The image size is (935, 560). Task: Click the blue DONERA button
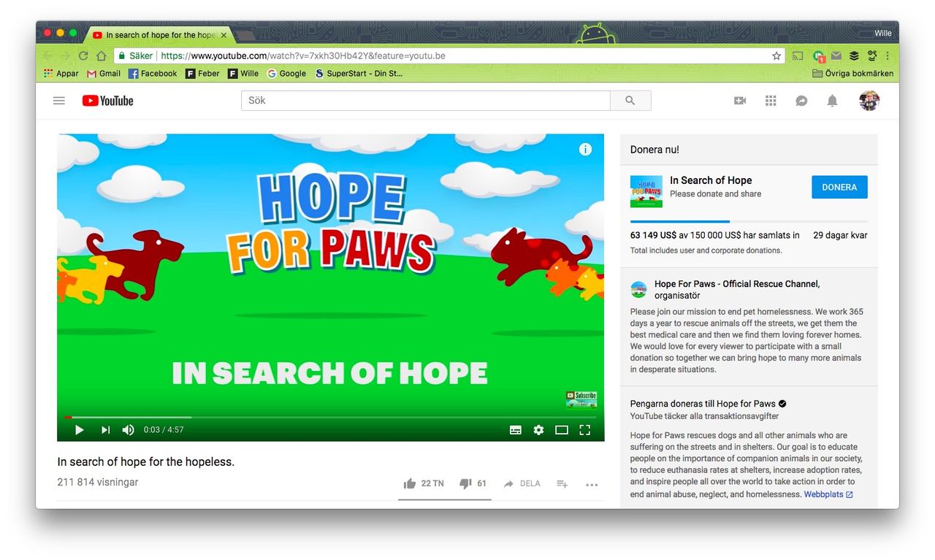(x=839, y=187)
